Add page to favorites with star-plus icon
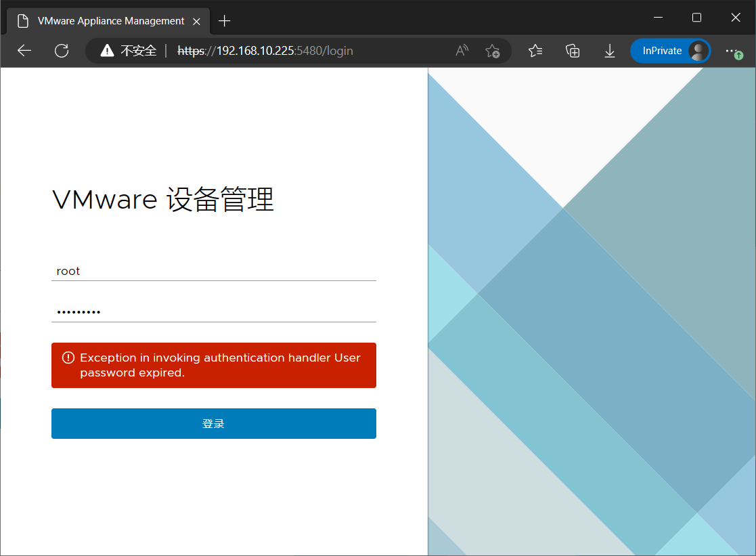Viewport: 756px width, 556px height. pyautogui.click(x=492, y=51)
